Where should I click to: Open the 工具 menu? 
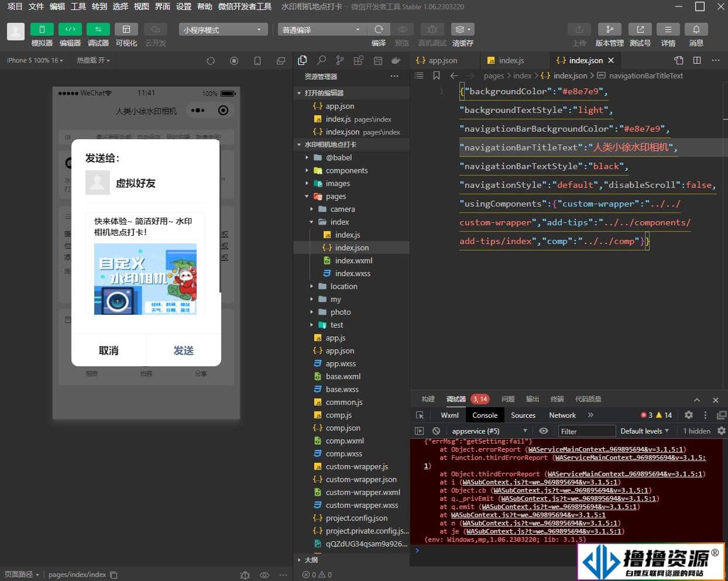78,6
